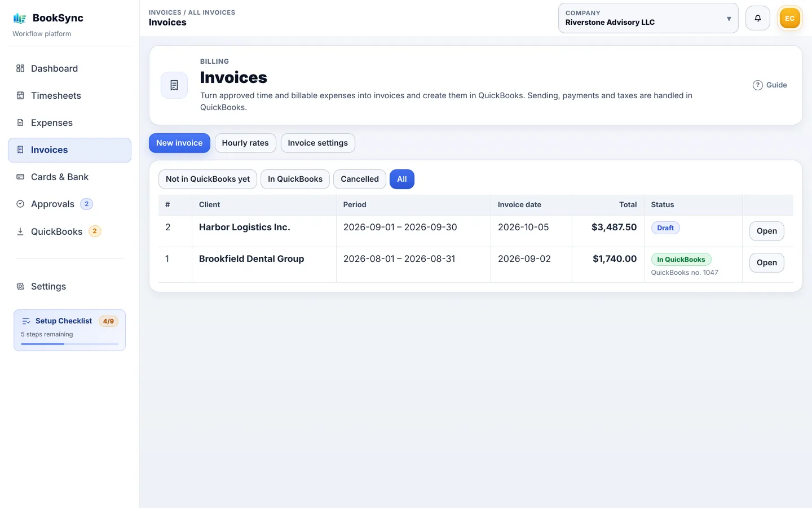The image size is (812, 508).
Task: Filter by Not in QuickBooks yet
Action: [208, 179]
